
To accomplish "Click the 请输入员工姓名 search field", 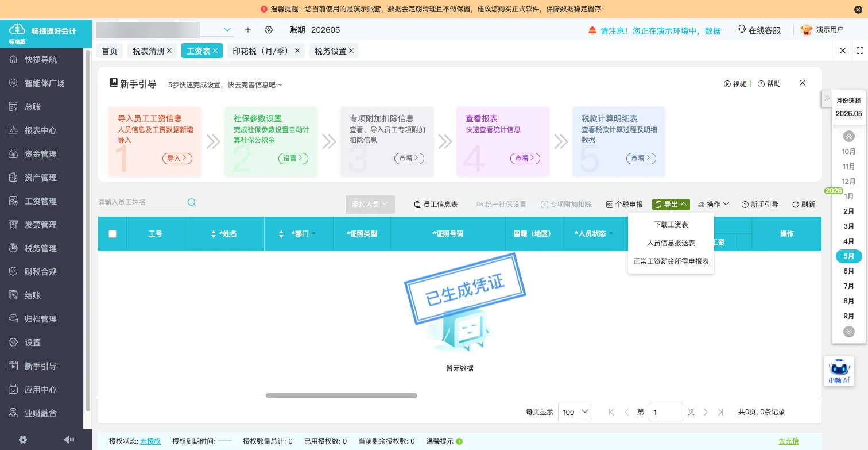I will [x=141, y=202].
